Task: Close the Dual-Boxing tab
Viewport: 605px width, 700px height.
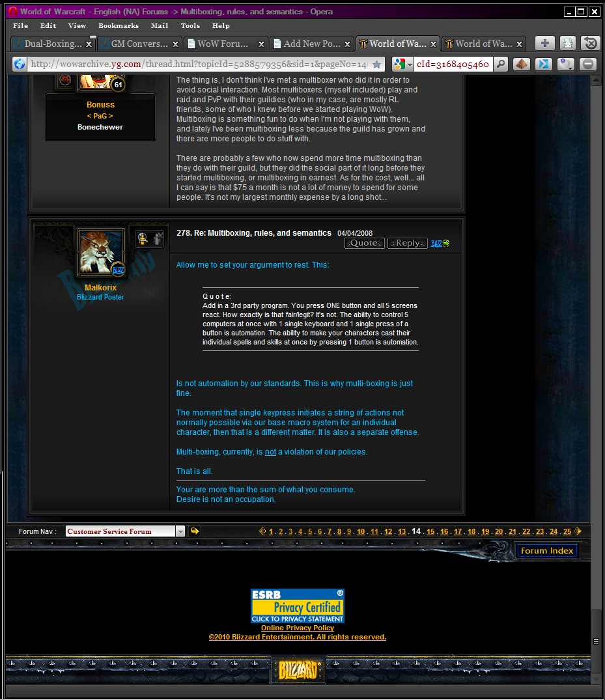Action: click(89, 44)
